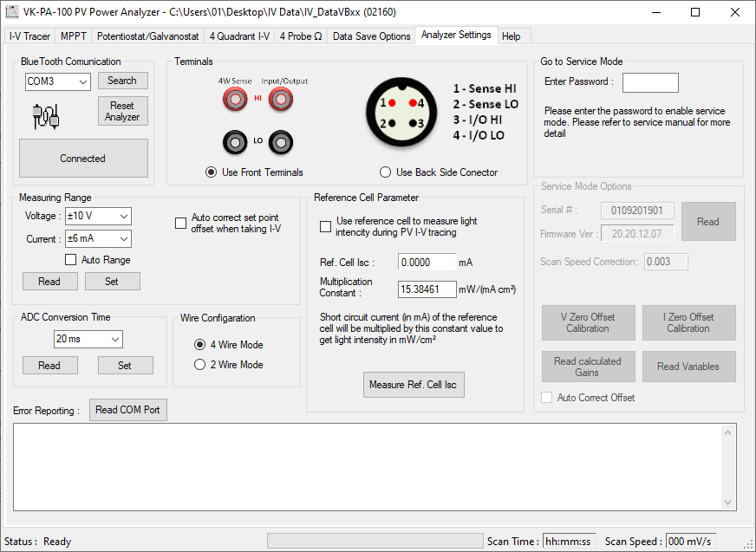Click the Connected button

coord(83,158)
